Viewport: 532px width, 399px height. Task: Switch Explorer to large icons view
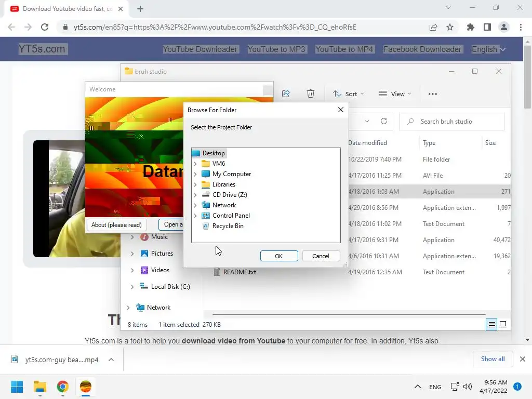(x=503, y=324)
